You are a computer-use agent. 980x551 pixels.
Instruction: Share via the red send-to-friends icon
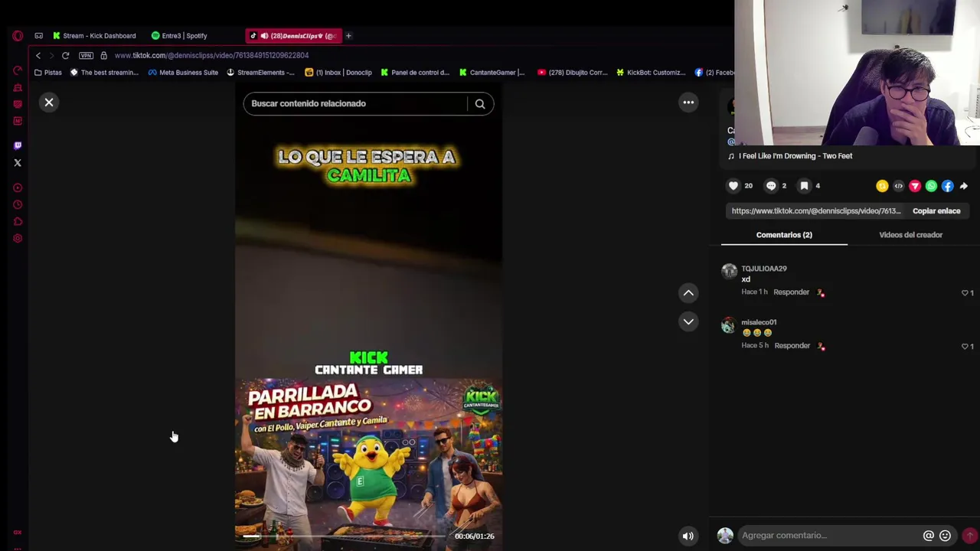pyautogui.click(x=915, y=186)
